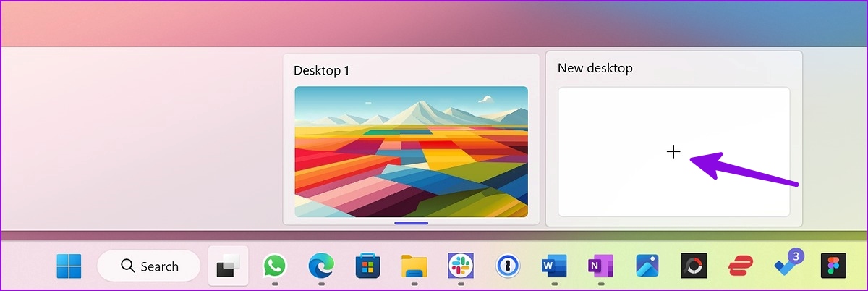Click the New desktop label
Viewport: 868px width, 291px height.
tap(595, 68)
